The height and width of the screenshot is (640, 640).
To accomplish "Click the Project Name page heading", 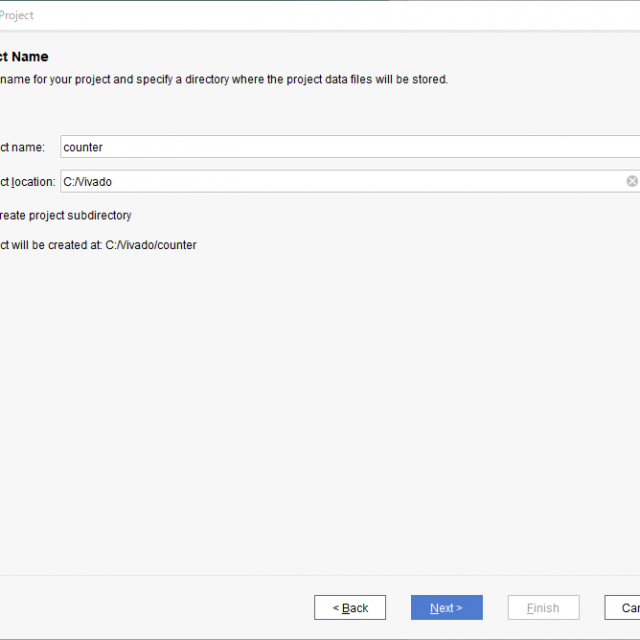I will click(24, 57).
